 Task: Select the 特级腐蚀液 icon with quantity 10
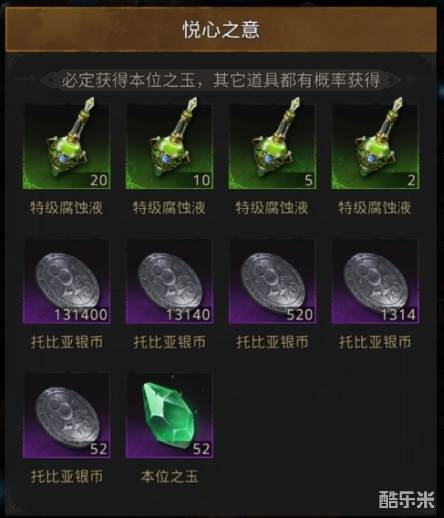click(x=169, y=146)
